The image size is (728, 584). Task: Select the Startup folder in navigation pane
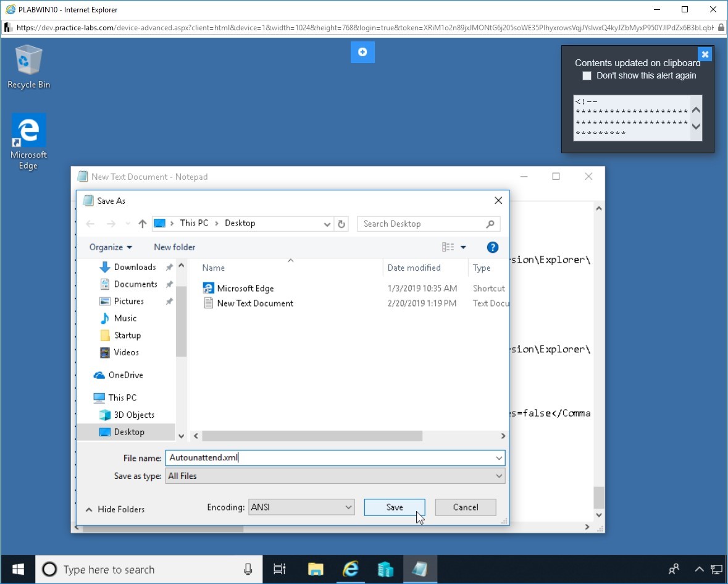(x=127, y=336)
